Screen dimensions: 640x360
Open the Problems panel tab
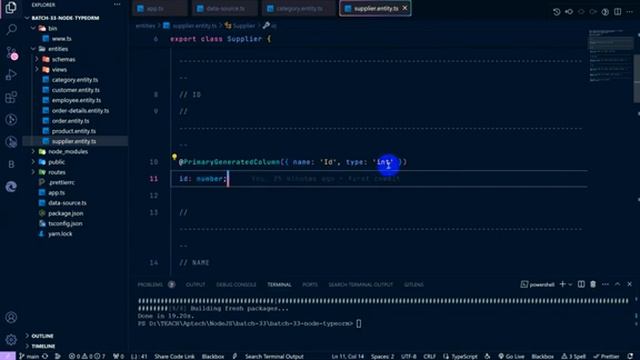[x=150, y=284]
